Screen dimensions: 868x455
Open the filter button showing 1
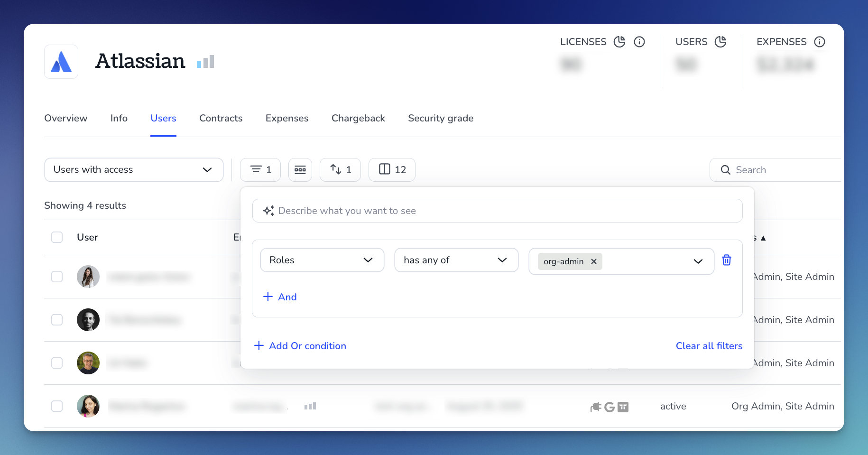[x=260, y=170]
